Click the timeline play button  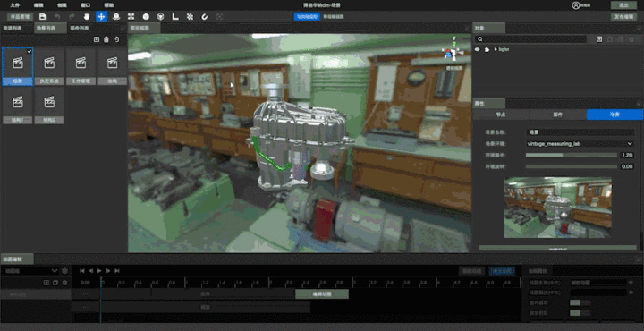point(99,271)
